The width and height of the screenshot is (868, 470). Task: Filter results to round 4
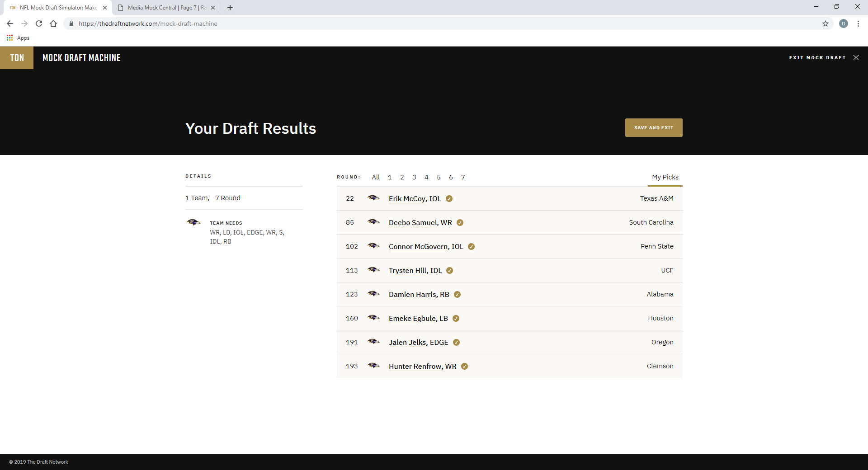point(426,177)
